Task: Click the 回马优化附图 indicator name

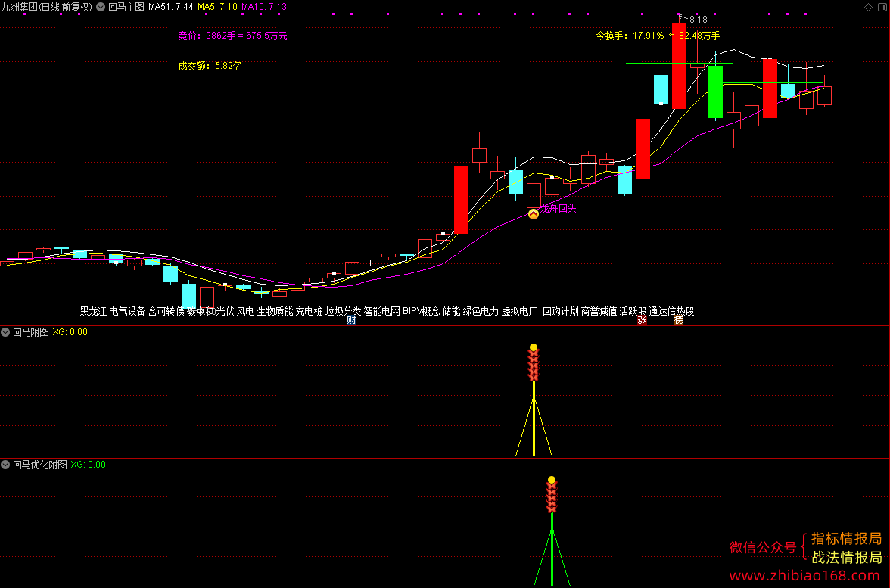Action: [x=39, y=465]
